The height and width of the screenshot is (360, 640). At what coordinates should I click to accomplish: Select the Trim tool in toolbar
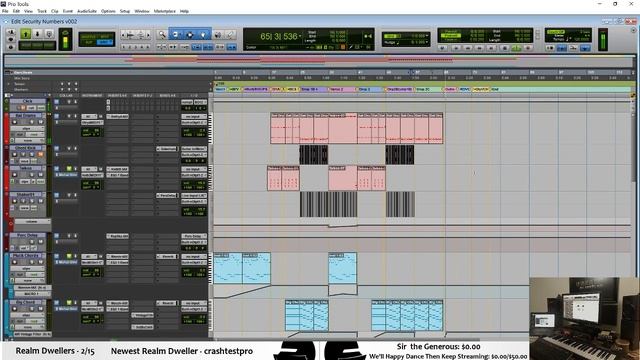point(176,35)
